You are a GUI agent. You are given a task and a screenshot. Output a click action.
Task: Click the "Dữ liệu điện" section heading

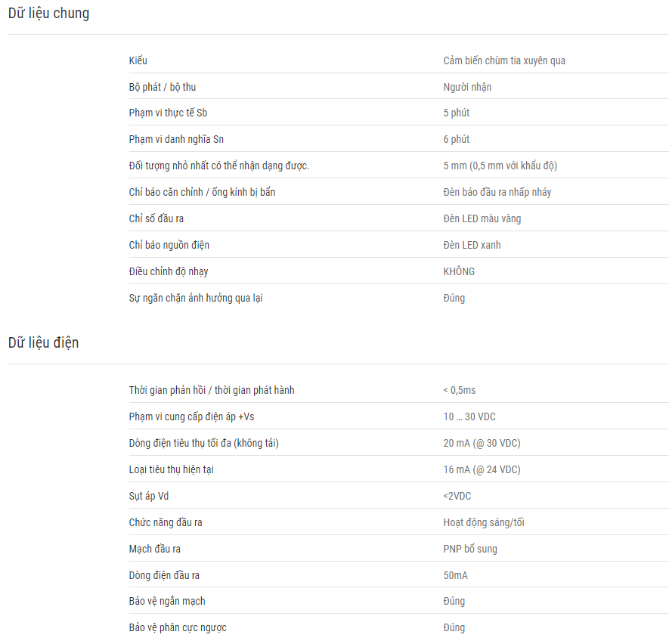pos(44,342)
